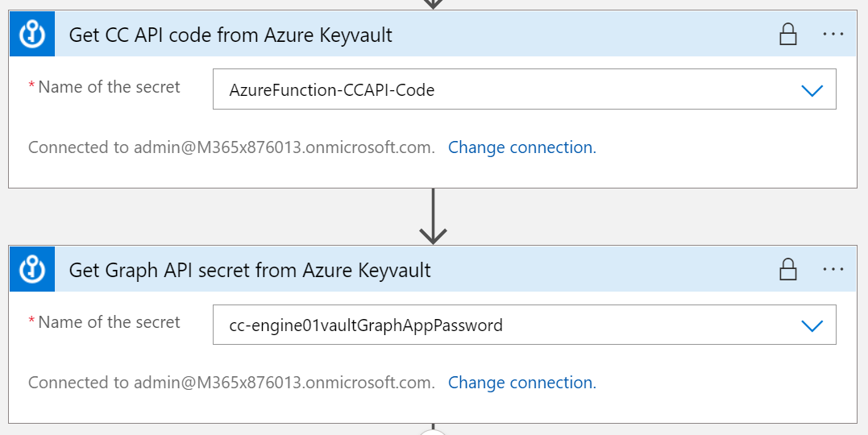Click Change connection on the CC API code step
This screenshot has height=435, width=868.
click(522, 147)
